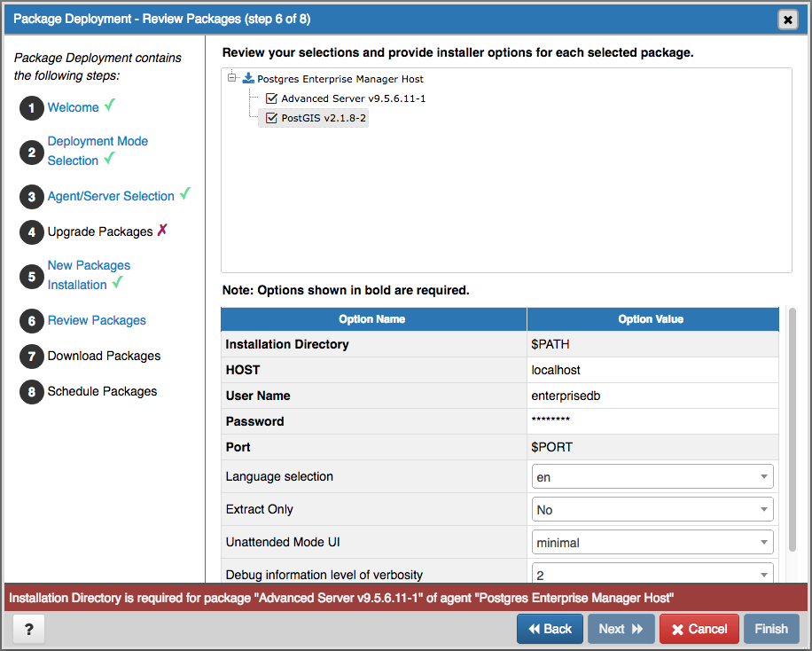Click step number 2 circle icon
This screenshot has width=812, height=651.
tap(32, 153)
